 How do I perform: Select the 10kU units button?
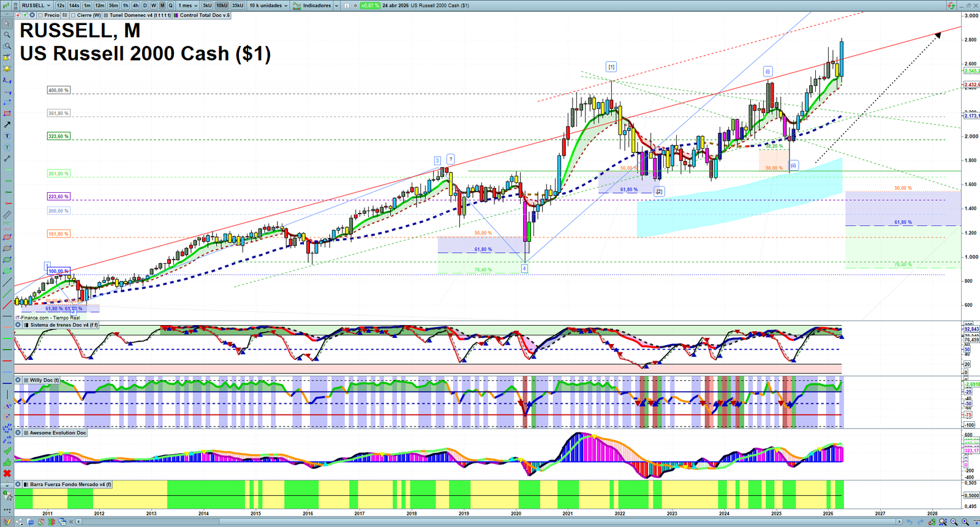coord(222,6)
